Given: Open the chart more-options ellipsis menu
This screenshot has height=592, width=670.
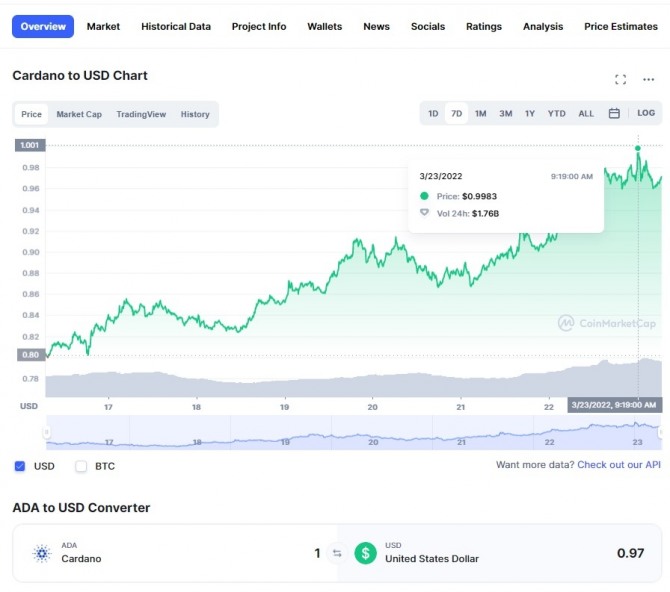Looking at the screenshot, I should tap(648, 79).
